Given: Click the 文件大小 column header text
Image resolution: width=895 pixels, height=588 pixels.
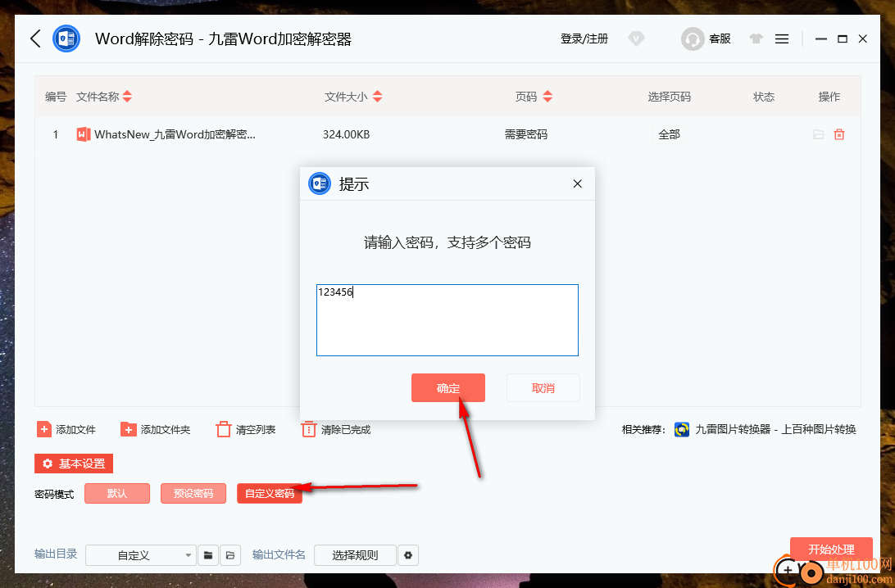Looking at the screenshot, I should point(346,97).
